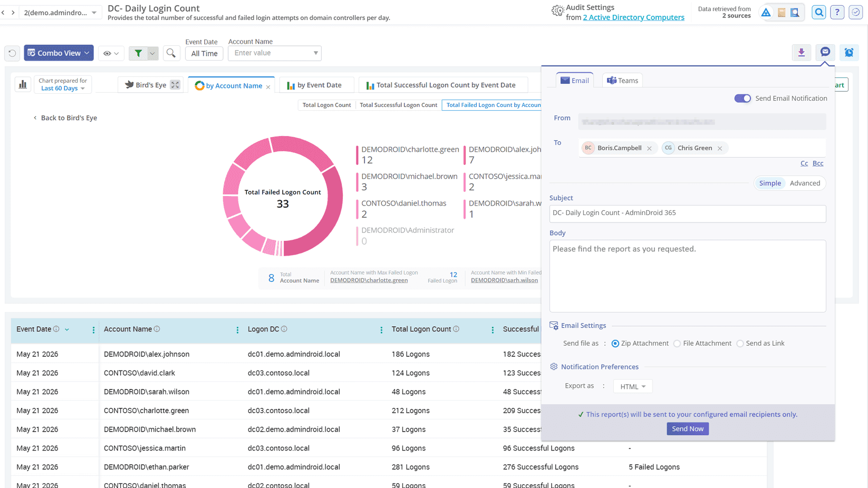Open the Account Name value combo box
The width and height of the screenshot is (868, 488).
tap(275, 53)
